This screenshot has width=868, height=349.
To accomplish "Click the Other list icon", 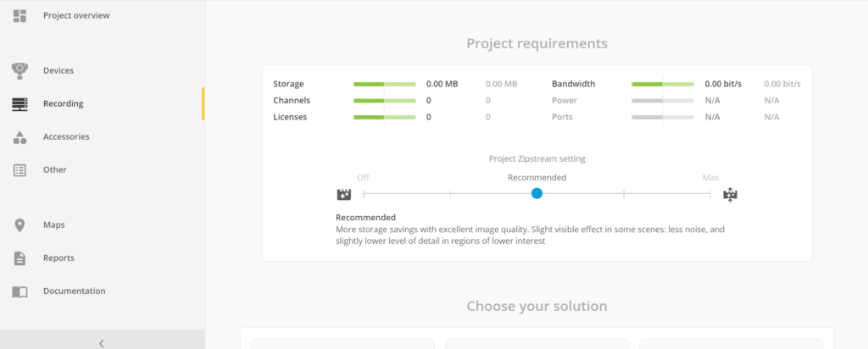I will (20, 170).
